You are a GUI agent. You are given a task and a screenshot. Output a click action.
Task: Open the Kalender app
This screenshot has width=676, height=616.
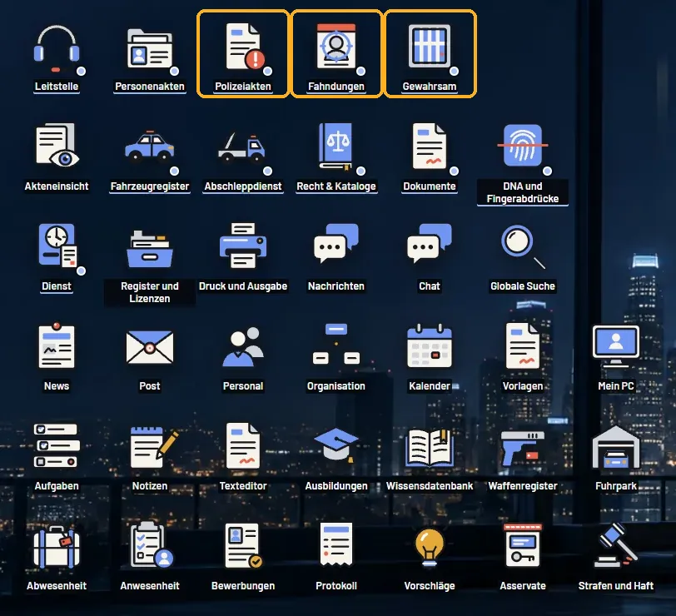pyautogui.click(x=430, y=346)
